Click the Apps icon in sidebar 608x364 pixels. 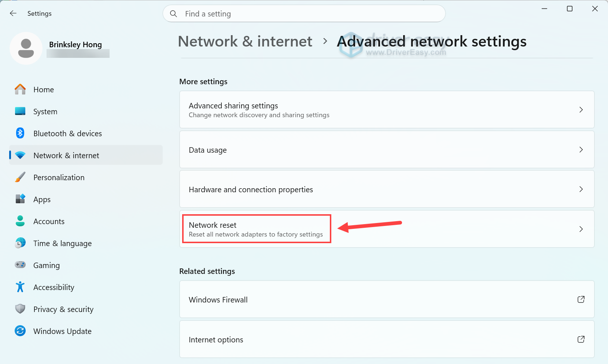tap(20, 199)
